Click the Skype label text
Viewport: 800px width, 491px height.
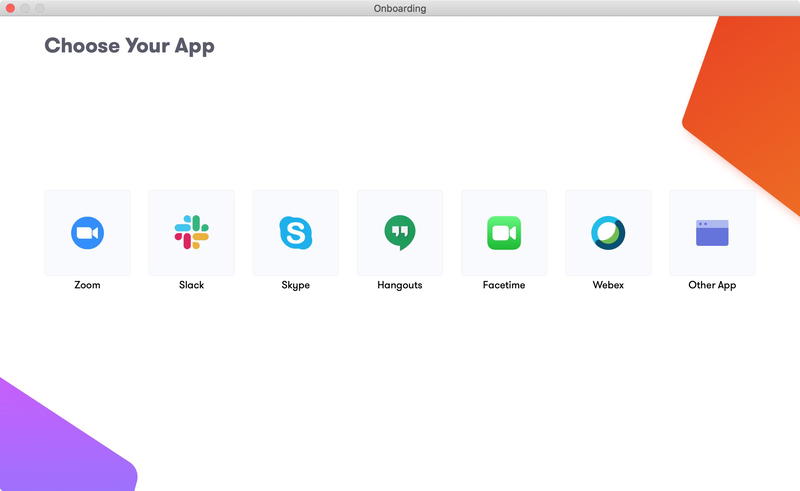[295, 285]
